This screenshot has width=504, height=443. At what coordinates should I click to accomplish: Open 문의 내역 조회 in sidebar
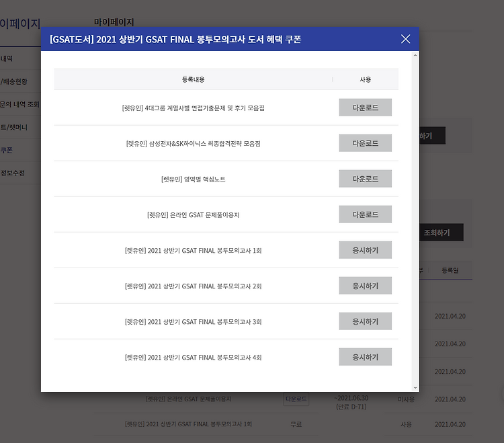(19, 104)
